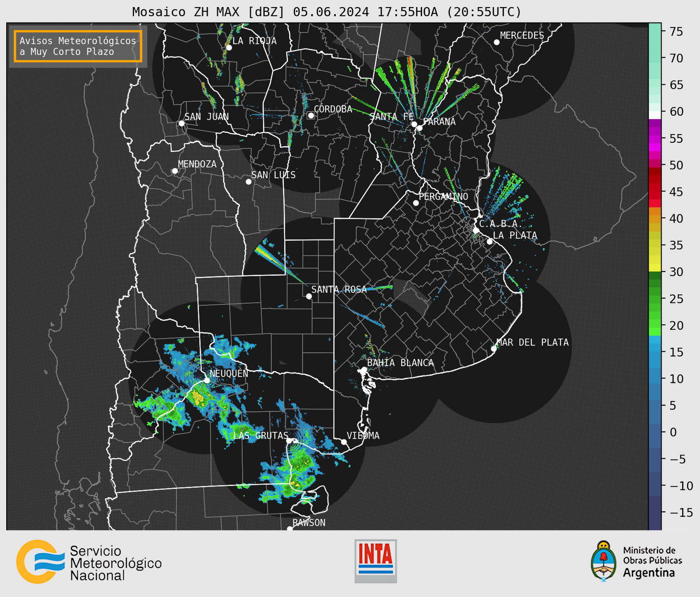Click the San Luis city marker
This screenshot has width=700, height=597.
[x=249, y=182]
